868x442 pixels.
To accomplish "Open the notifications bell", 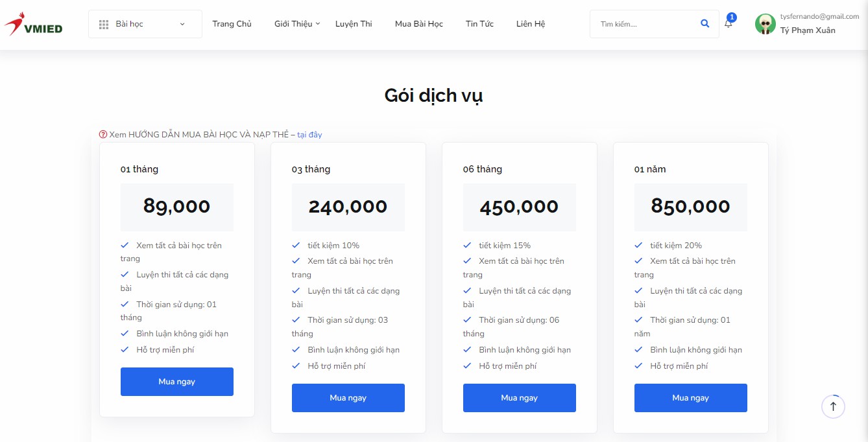I will click(729, 24).
